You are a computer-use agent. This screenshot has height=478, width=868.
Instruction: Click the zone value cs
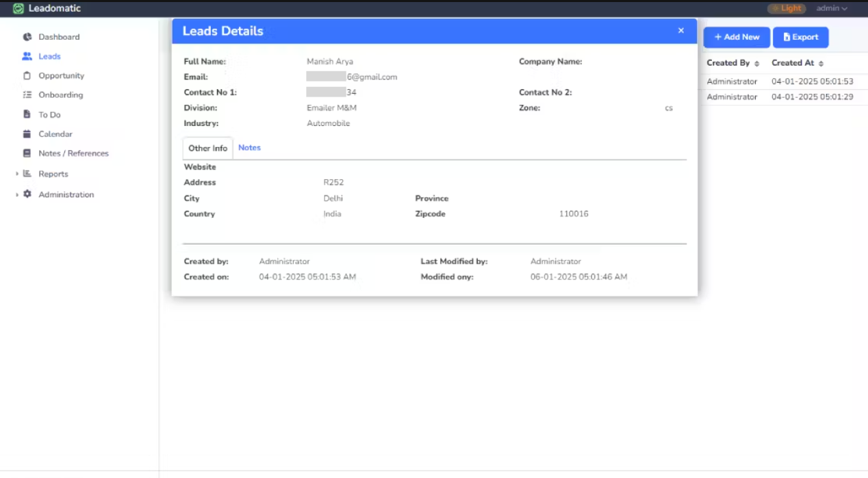click(669, 108)
